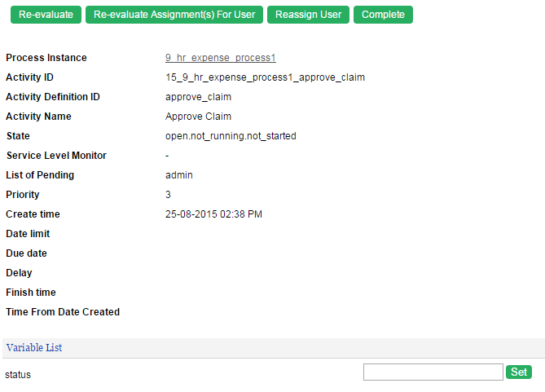This screenshot has height=392, width=545.
Task: Click the approve_claim definition ID value
Action: pyautogui.click(x=198, y=97)
